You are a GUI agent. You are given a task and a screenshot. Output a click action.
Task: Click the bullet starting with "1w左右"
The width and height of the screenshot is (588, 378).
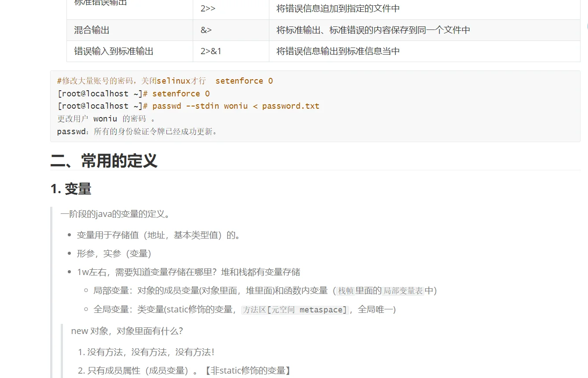click(x=188, y=272)
